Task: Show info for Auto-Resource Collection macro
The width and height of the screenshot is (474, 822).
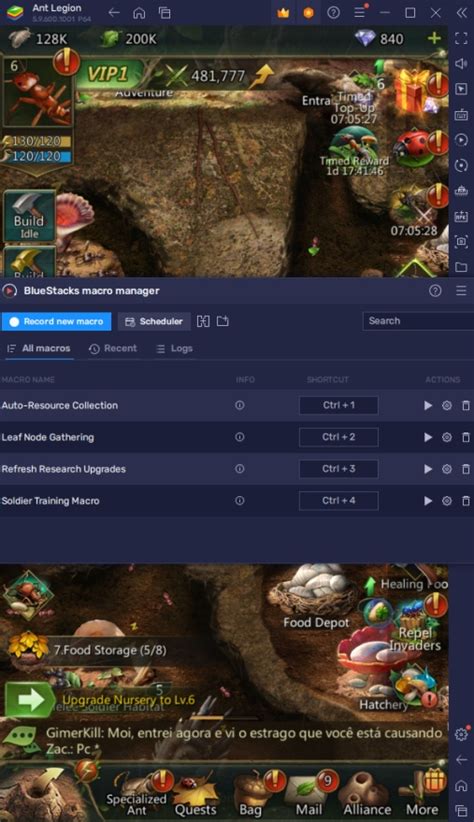Action: click(x=240, y=405)
